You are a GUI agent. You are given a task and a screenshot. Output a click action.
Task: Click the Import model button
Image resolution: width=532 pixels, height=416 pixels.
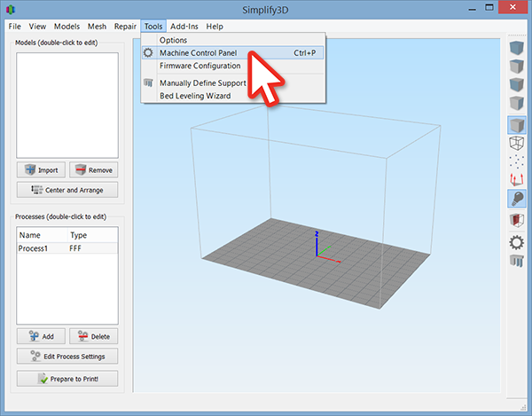[x=42, y=169]
